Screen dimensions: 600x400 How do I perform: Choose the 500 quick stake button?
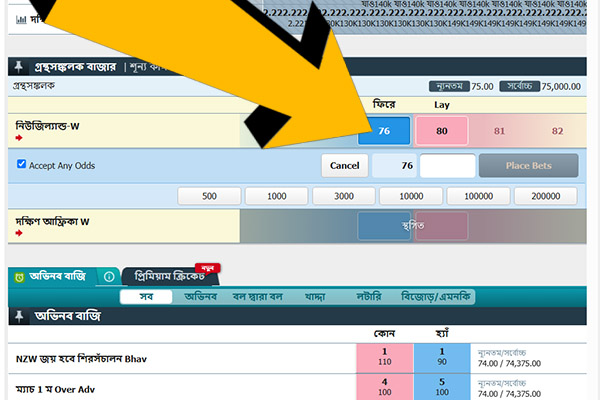click(208, 196)
